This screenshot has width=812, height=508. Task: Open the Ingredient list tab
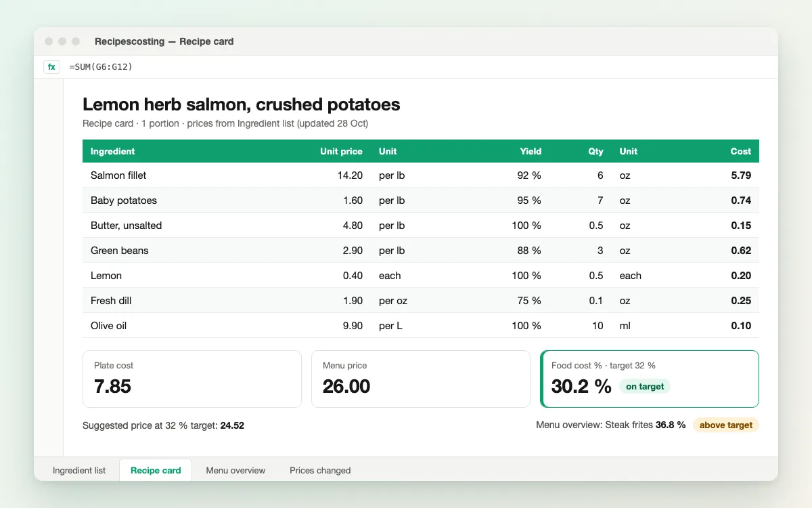click(79, 470)
